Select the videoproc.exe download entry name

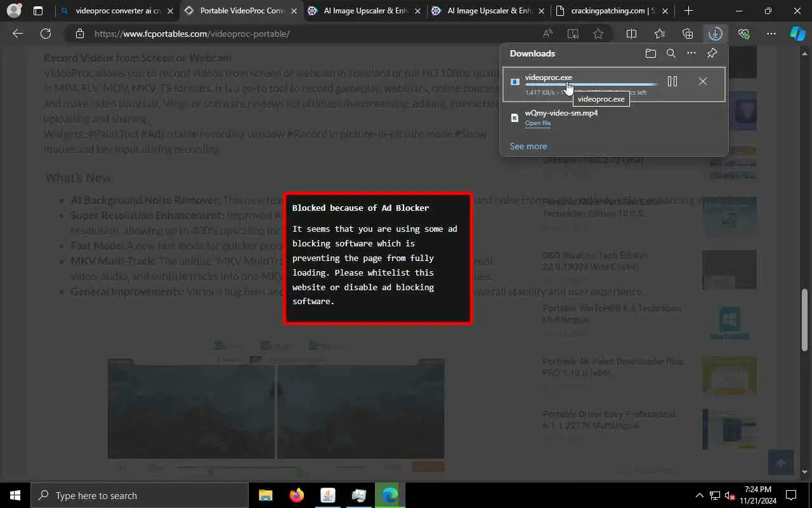point(548,77)
